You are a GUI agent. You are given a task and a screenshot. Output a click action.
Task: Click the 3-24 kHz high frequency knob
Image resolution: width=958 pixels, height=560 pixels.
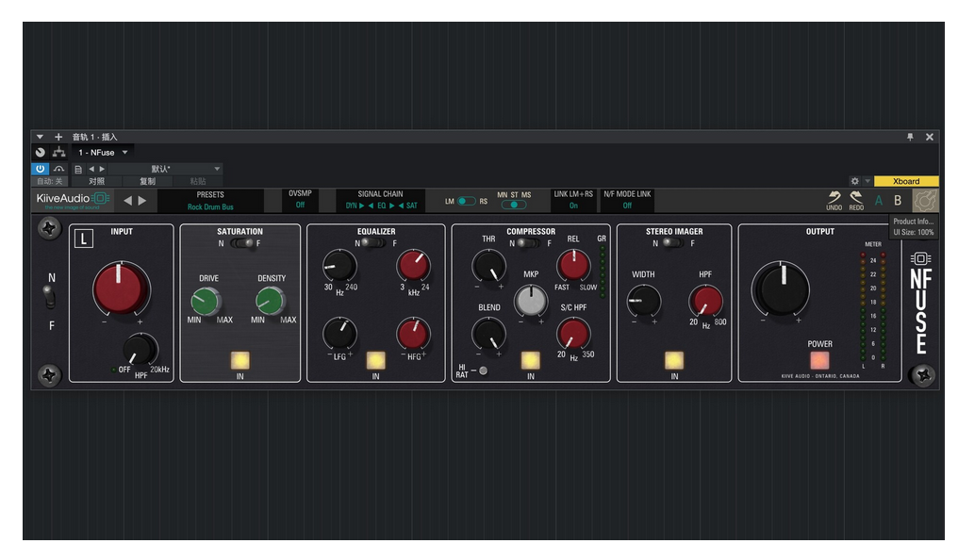click(x=414, y=266)
